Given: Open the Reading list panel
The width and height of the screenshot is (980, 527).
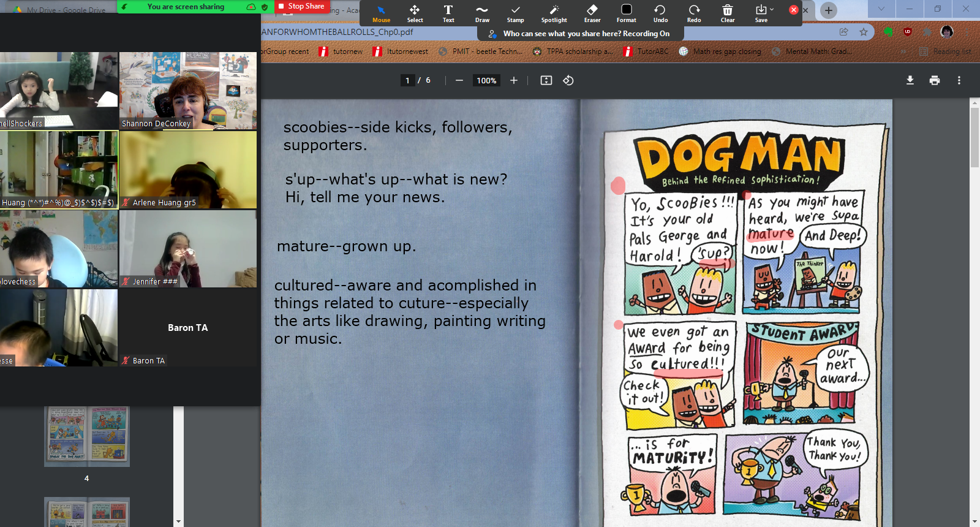Looking at the screenshot, I should pyautogui.click(x=945, y=51).
